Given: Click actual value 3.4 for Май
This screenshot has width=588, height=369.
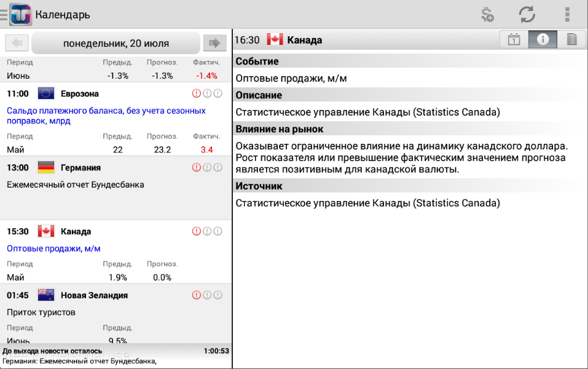Looking at the screenshot, I should 206,150.
